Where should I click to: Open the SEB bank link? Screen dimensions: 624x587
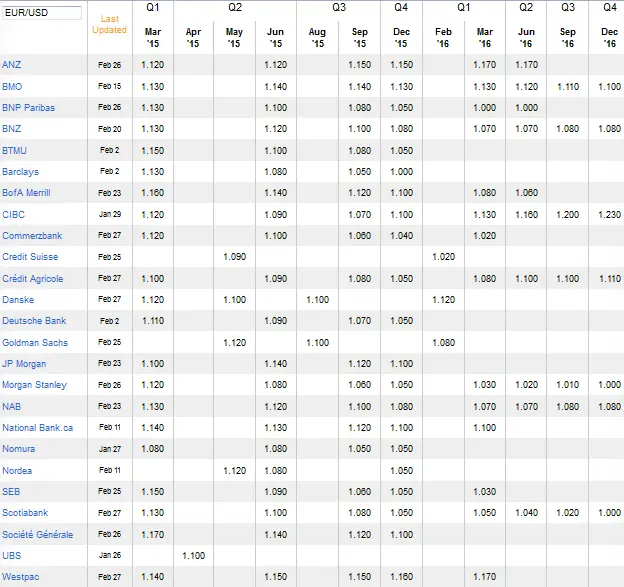coord(11,492)
